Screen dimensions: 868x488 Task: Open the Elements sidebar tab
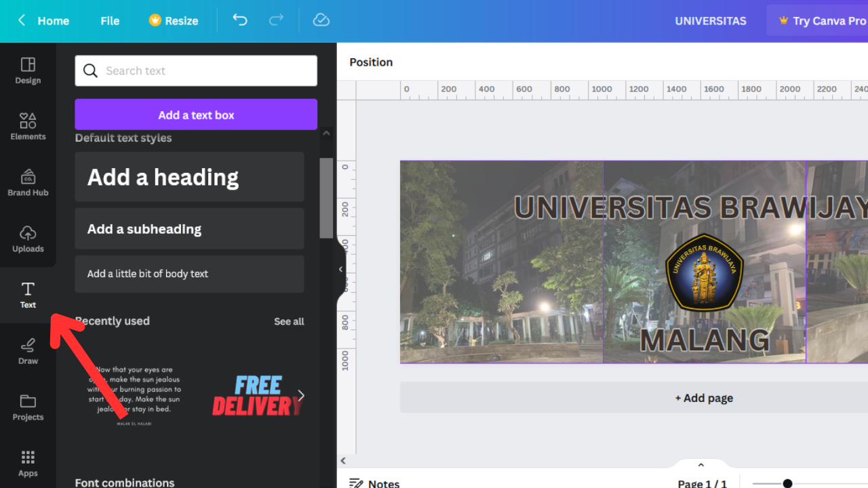pos(28,127)
